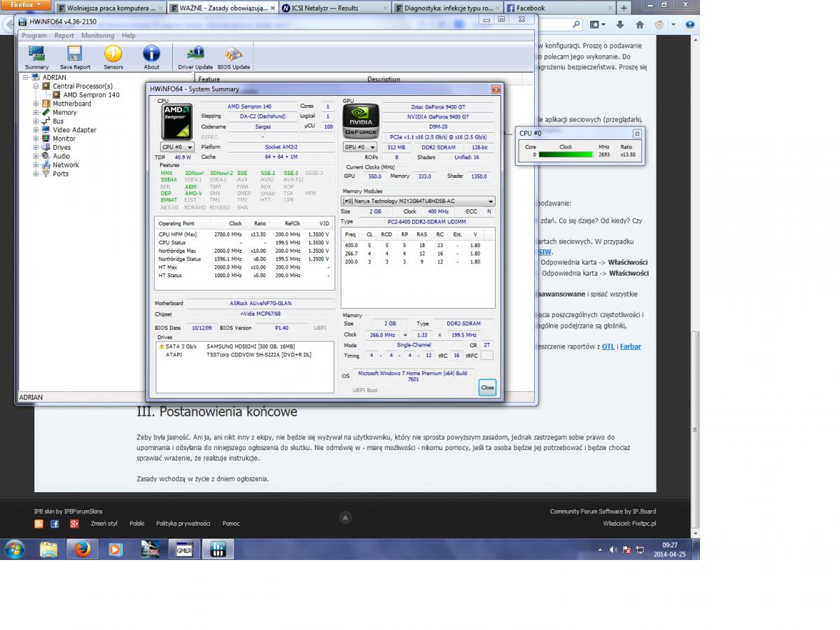Click the NVIDIA GeForce logo image

[x=361, y=122]
